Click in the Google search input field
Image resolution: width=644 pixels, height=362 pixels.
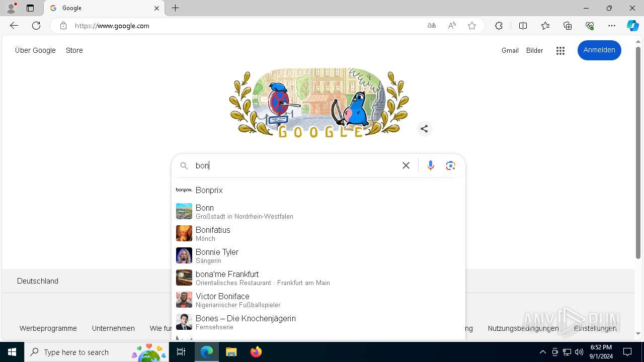click(x=295, y=165)
